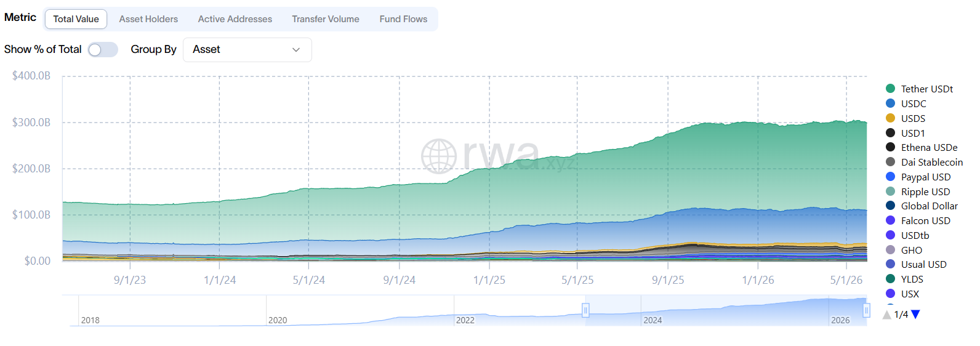Image resolution: width=980 pixels, height=346 pixels.
Task: Click the Tether USDt green legend dot
Action: click(x=890, y=89)
